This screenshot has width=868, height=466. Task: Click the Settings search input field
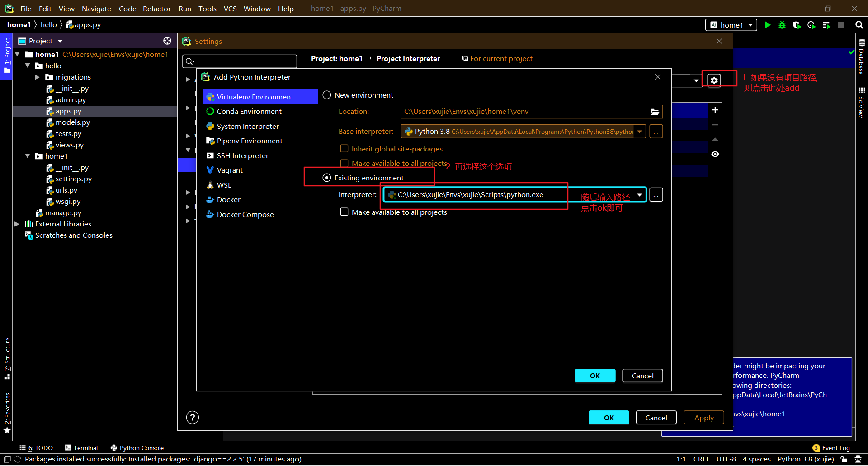click(240, 61)
